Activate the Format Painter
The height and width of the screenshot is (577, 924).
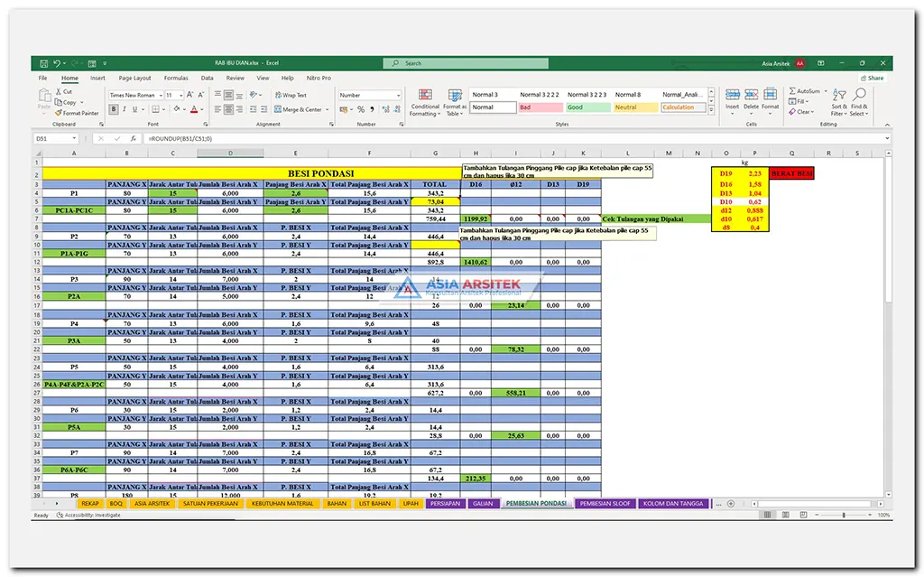pyautogui.click(x=78, y=113)
